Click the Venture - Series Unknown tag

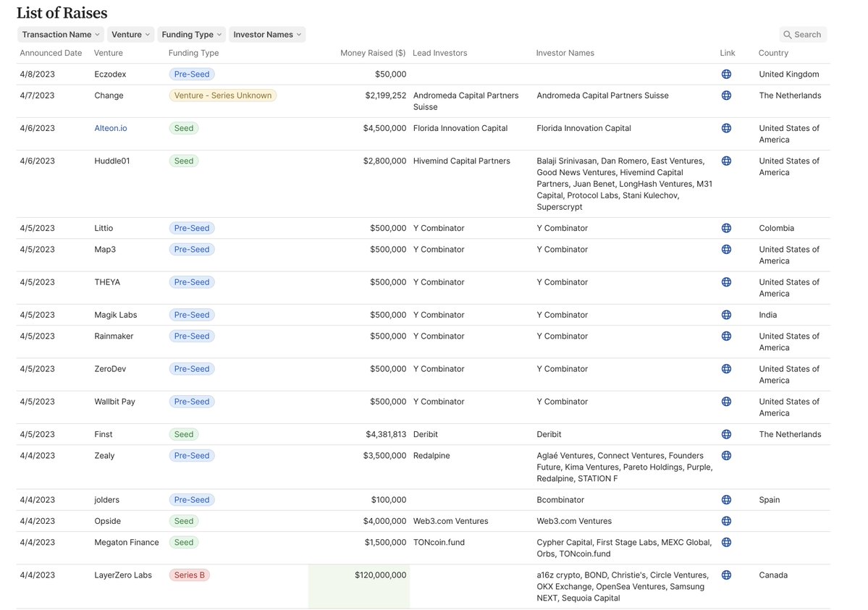(222, 96)
